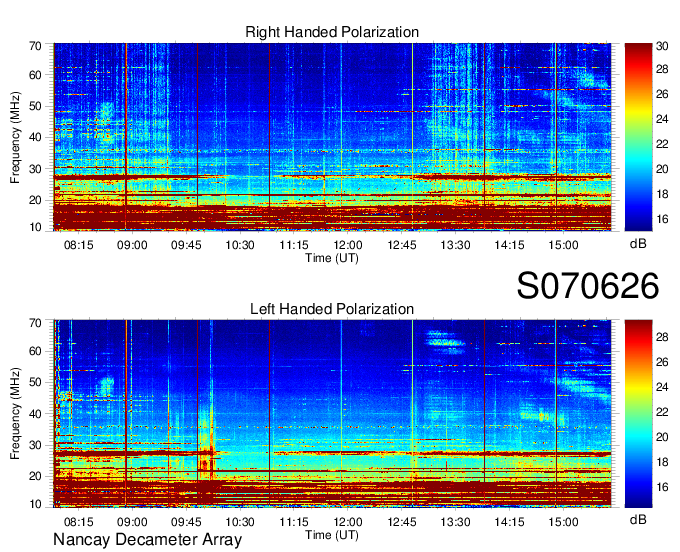
Task: Click 13:30 tick label on bottom plot
Action: [455, 522]
